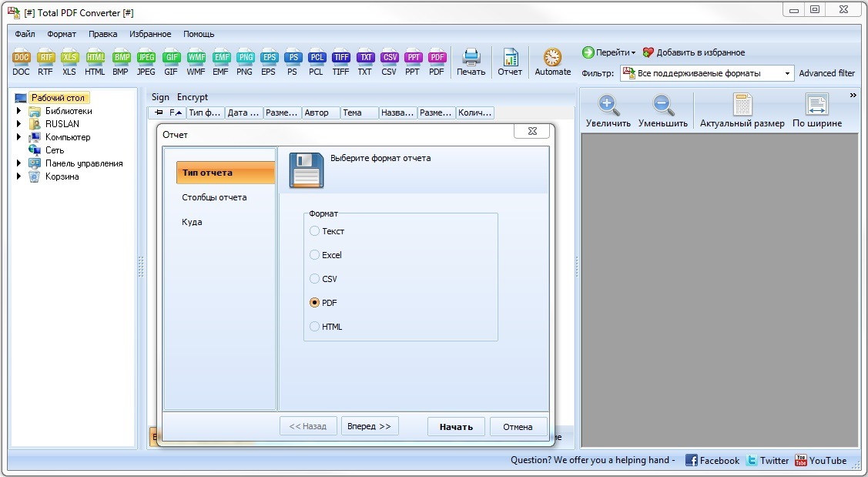This screenshot has height=477, width=868.
Task: Choose the EMF conversion icon
Action: point(221,62)
